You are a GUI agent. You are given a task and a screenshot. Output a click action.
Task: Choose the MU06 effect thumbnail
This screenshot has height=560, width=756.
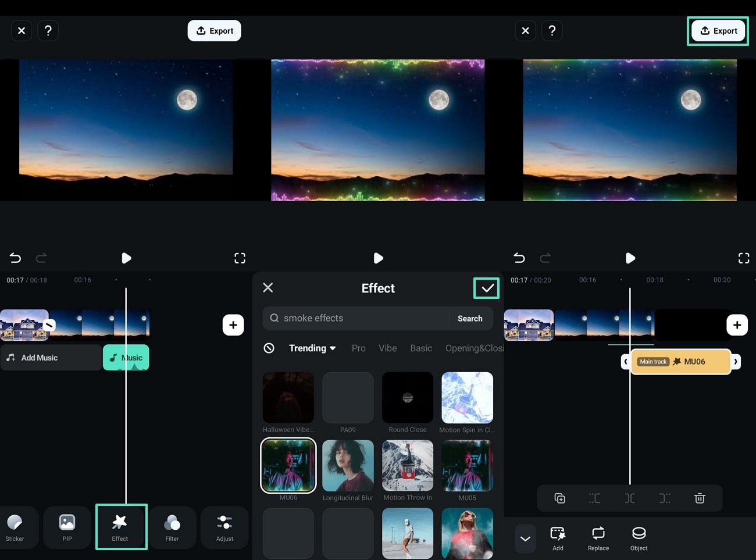[x=288, y=465]
